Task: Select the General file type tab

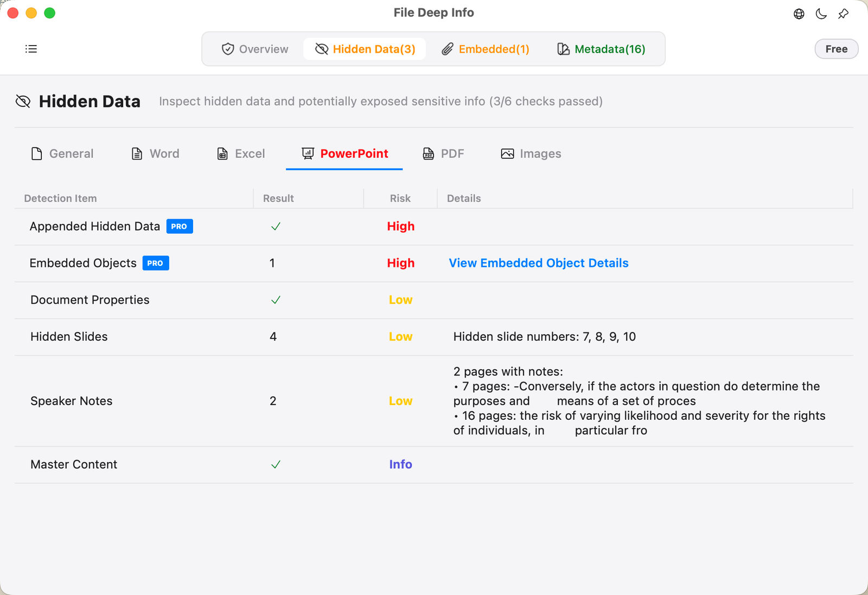Action: pyautogui.click(x=62, y=153)
